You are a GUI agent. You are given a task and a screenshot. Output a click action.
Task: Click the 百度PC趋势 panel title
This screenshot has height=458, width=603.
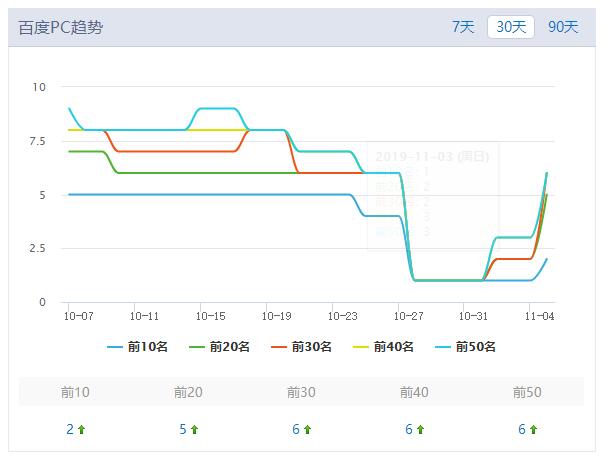coord(61,27)
